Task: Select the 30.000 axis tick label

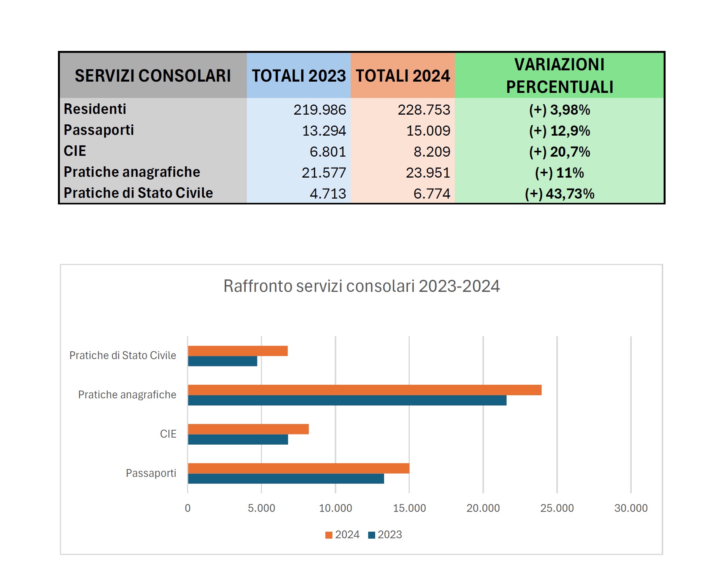Action: pyautogui.click(x=631, y=508)
